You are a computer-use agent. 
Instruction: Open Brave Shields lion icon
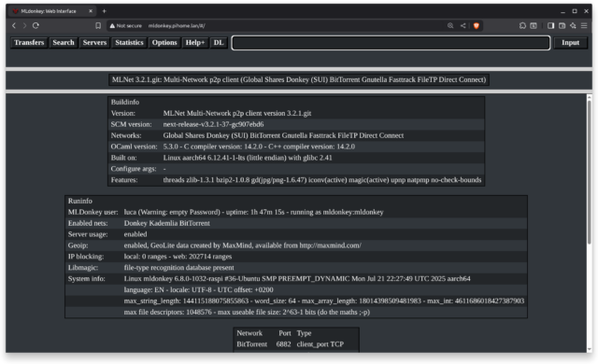pos(477,25)
